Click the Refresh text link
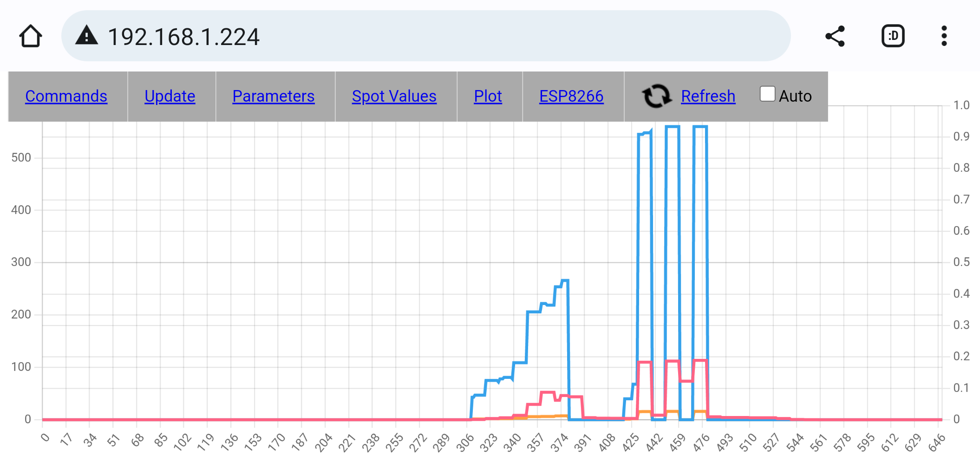This screenshot has height=455, width=980. pos(708,96)
